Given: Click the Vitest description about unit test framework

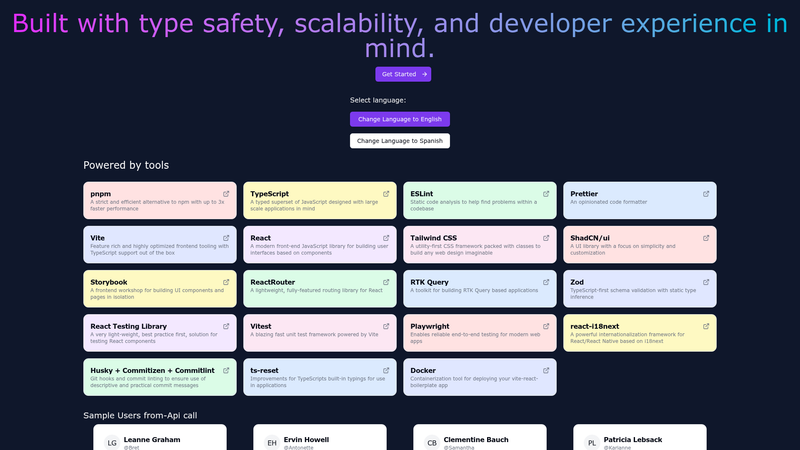Looking at the screenshot, I should (314, 335).
